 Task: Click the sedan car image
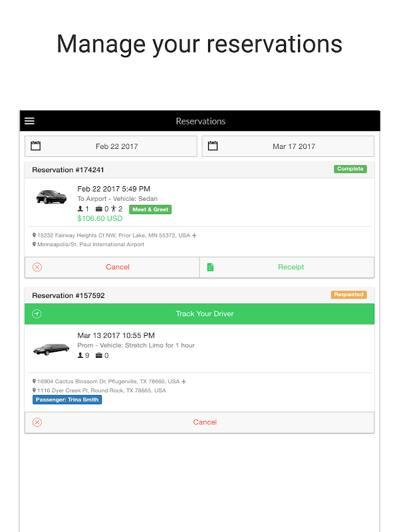click(x=51, y=197)
